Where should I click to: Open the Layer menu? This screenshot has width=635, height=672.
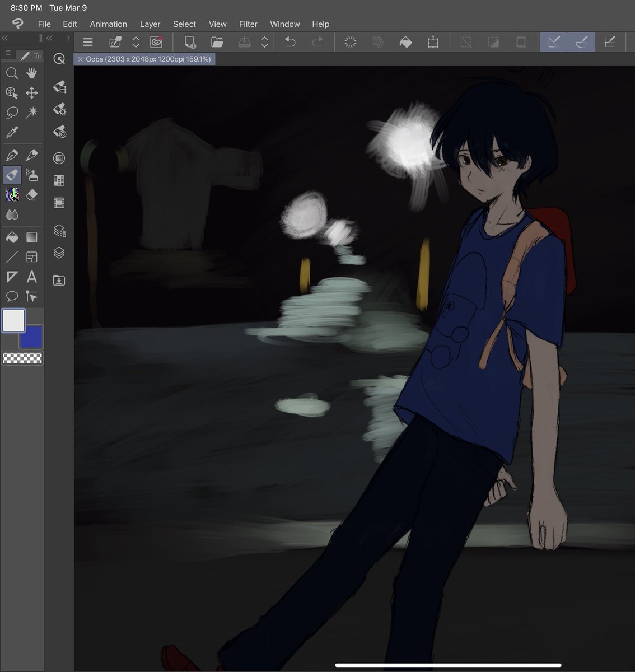tap(150, 24)
